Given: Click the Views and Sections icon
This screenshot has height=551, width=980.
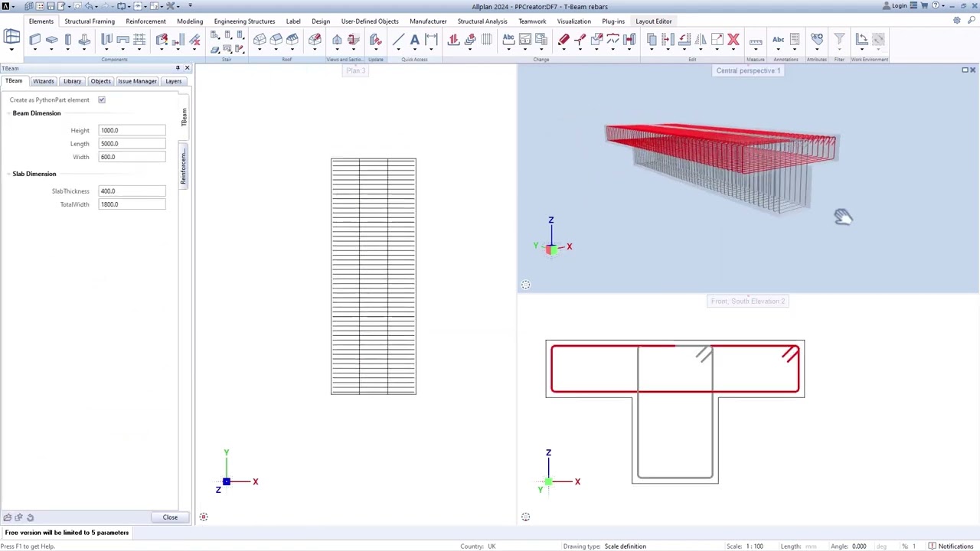Looking at the screenshot, I should click(x=337, y=39).
